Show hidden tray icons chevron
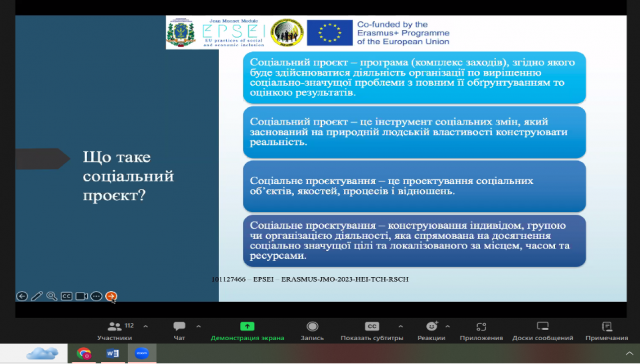The image size is (640, 364). coord(629,353)
